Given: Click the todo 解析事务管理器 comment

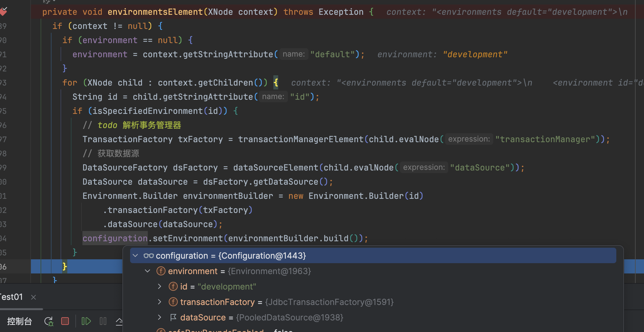Looking at the screenshot, I should (x=132, y=125).
